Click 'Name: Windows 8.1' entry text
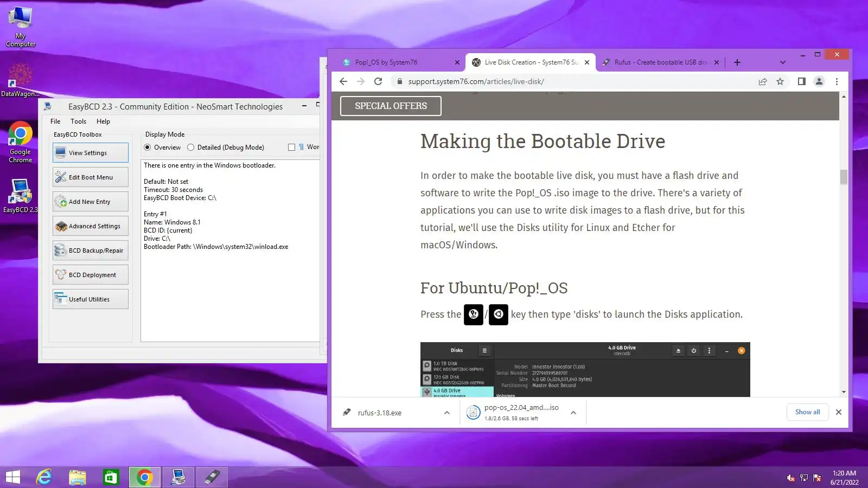This screenshot has width=868, height=488. coord(172,222)
